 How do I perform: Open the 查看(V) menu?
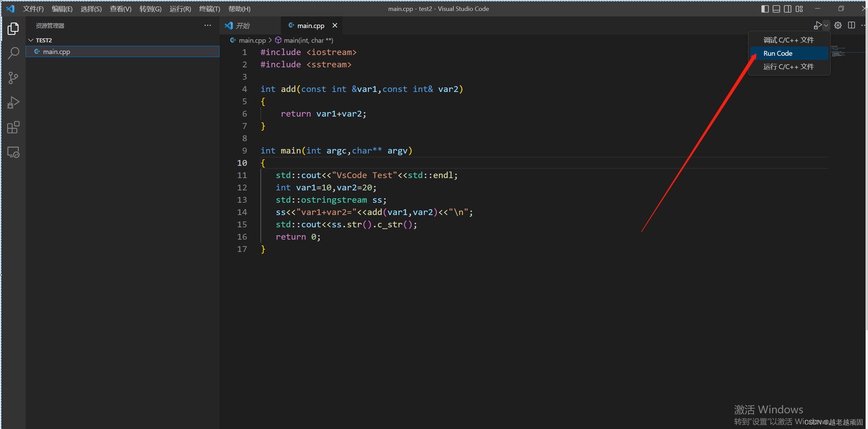pyautogui.click(x=120, y=9)
